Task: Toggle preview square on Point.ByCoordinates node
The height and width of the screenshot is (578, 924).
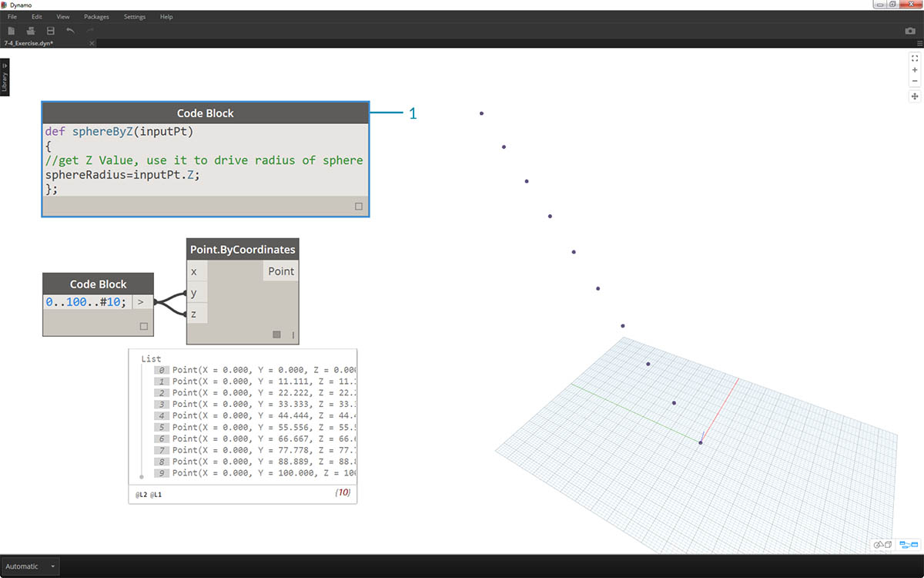Action: 276,334
